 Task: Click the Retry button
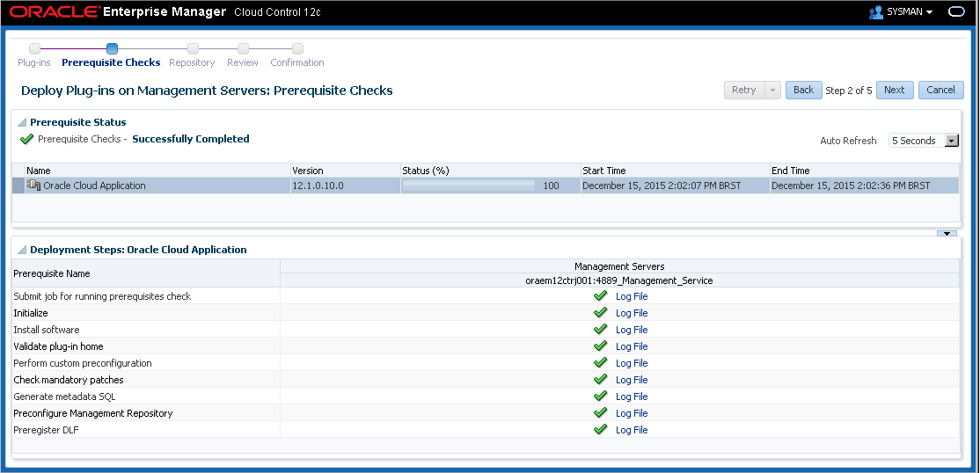coord(744,90)
